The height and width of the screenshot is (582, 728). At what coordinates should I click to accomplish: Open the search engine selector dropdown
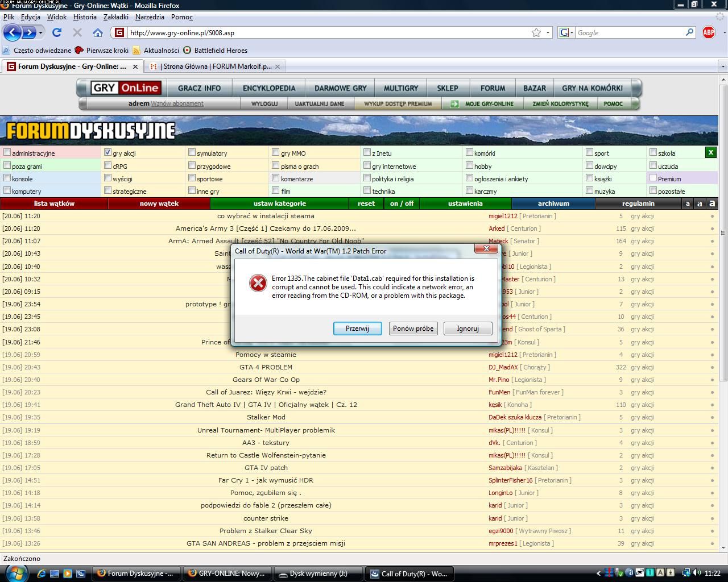pos(566,32)
